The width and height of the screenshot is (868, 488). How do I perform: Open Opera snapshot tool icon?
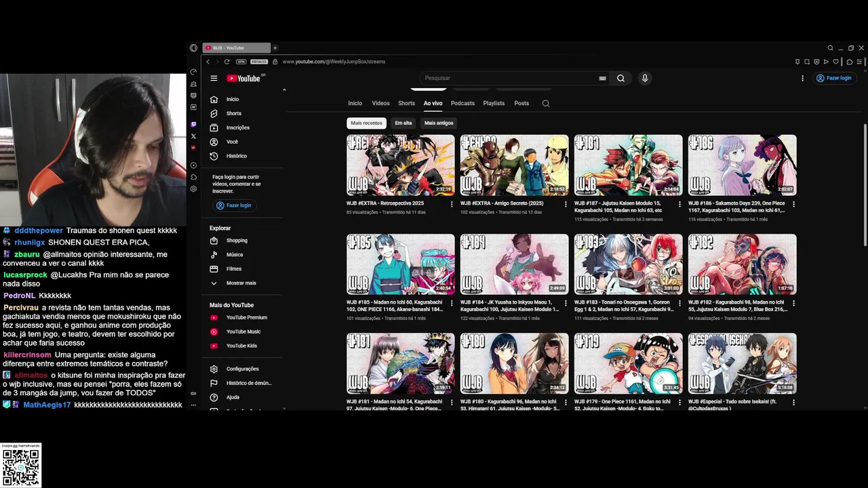point(806,62)
